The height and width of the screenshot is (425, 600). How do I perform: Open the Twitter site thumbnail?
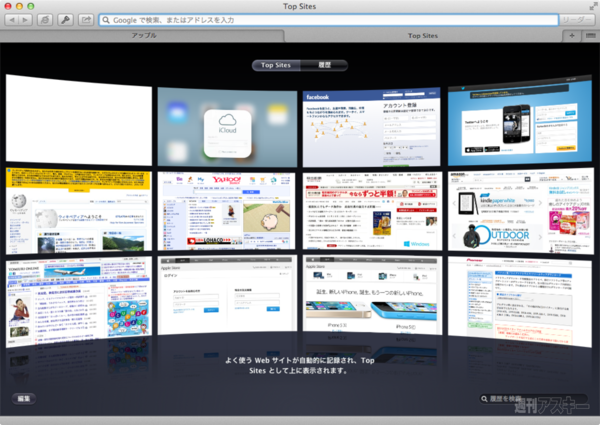520,120
